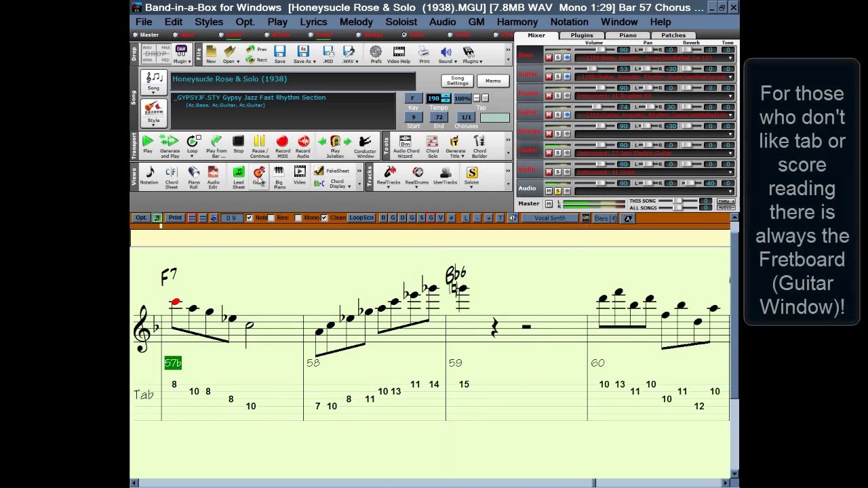The height and width of the screenshot is (488, 868).
Task: Solo the Drums track in Mixer
Action: pos(557,96)
